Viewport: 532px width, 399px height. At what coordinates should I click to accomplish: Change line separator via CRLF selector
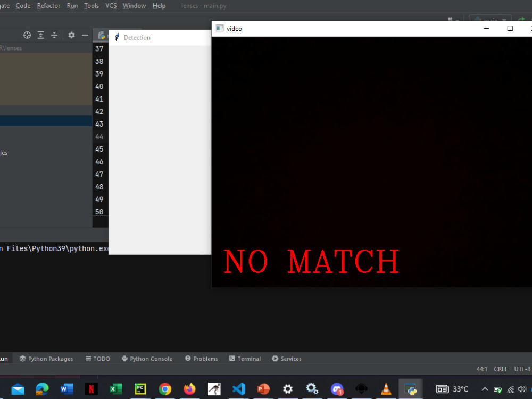500,369
